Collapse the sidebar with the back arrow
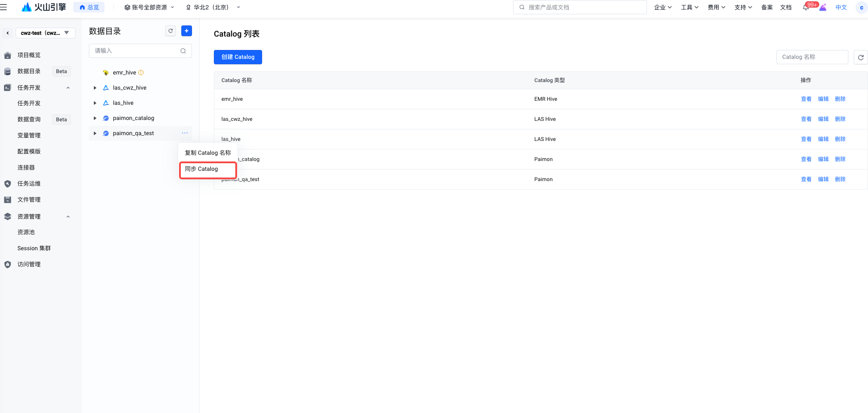Viewport: 868px width, 413px height. pos(8,33)
